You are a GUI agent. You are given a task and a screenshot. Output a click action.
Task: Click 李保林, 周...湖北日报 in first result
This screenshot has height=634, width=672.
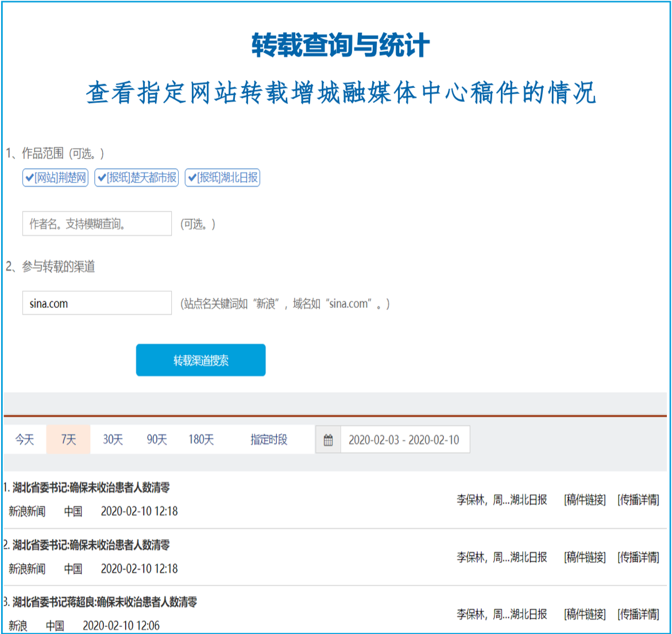click(x=502, y=500)
